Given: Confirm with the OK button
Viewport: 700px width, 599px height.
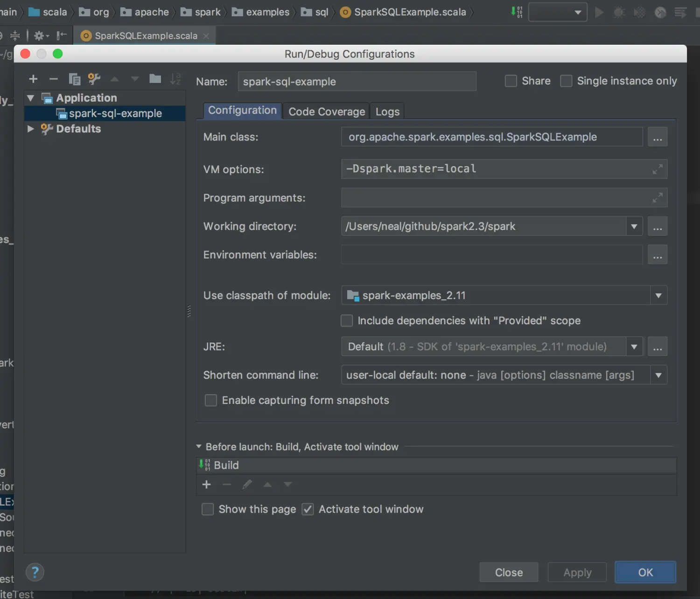Looking at the screenshot, I should [645, 572].
